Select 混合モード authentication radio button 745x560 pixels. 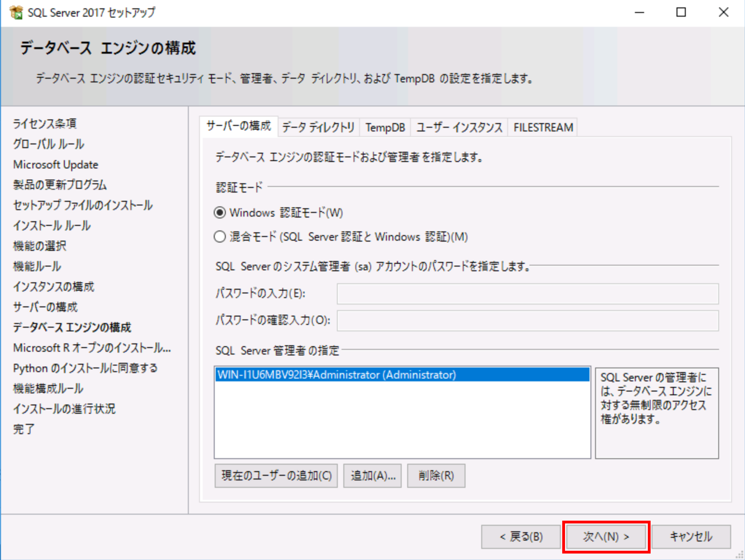pyautogui.click(x=220, y=236)
